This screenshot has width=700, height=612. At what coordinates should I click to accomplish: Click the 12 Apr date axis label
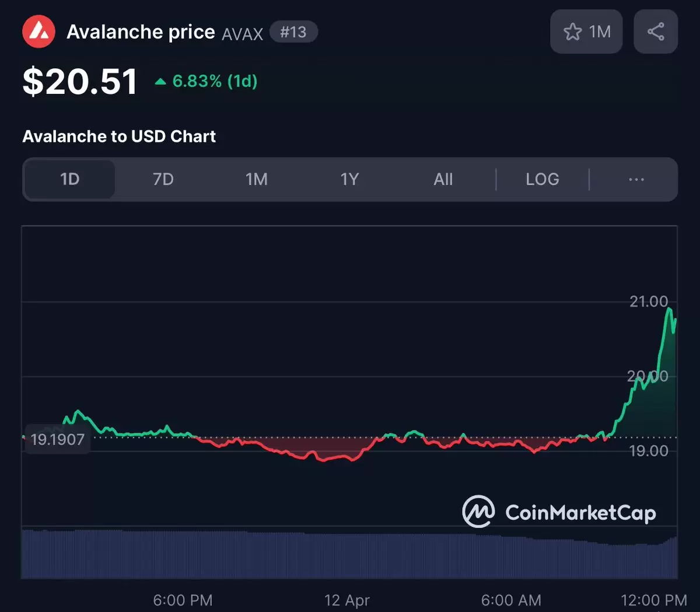[347, 600]
